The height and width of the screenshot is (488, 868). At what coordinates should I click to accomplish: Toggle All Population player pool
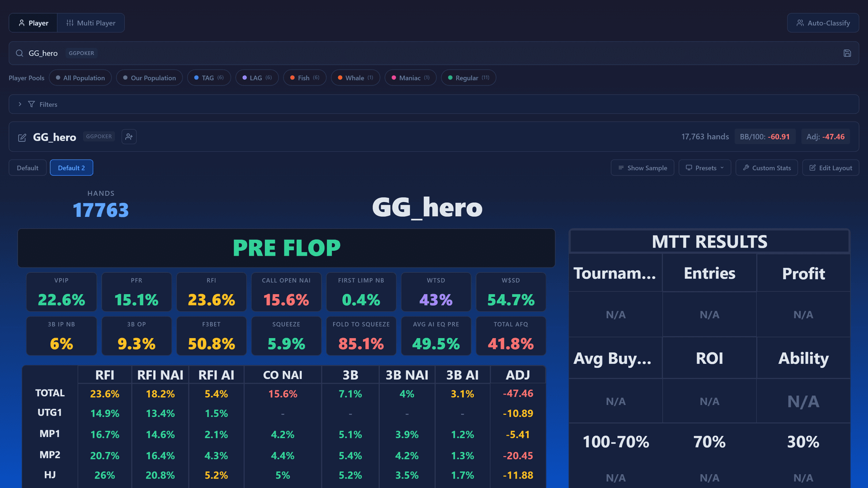point(80,78)
